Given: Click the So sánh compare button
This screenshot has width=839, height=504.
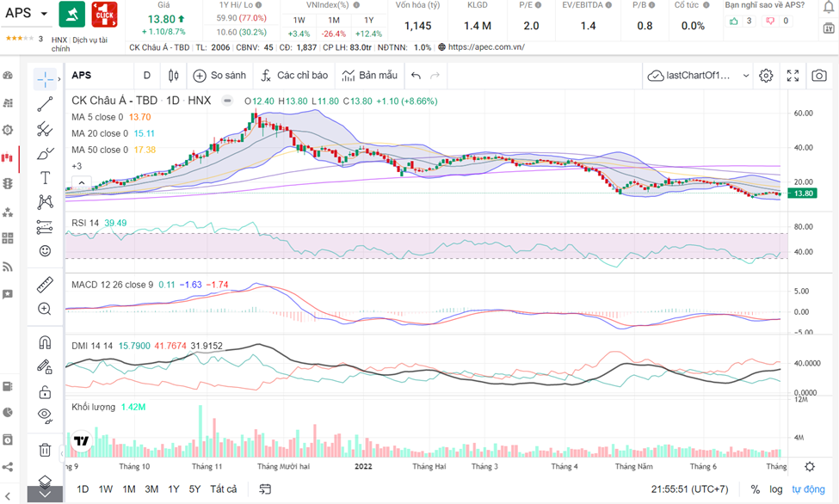Looking at the screenshot, I should click(x=219, y=76).
